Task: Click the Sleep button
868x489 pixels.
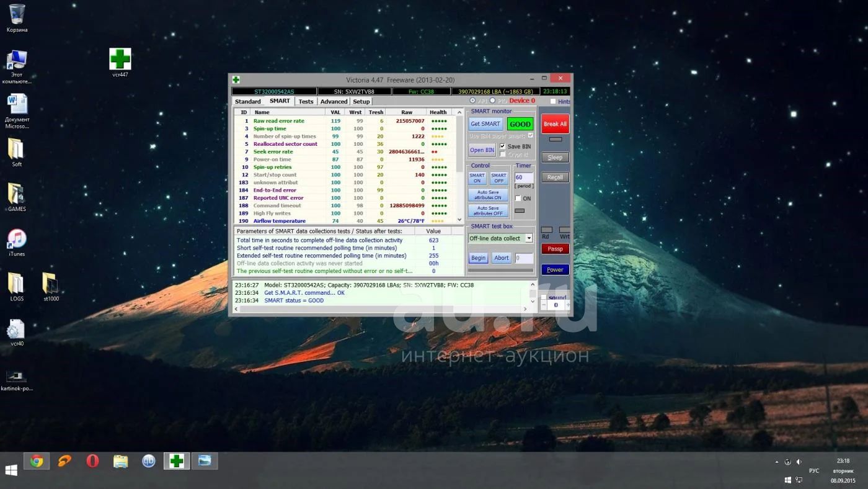Action: (555, 158)
